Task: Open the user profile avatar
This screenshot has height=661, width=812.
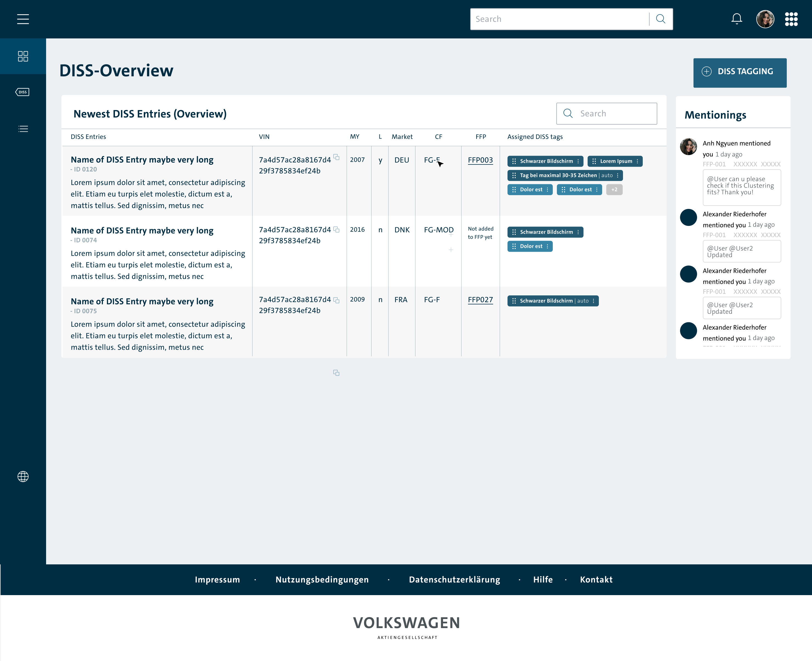Action: [765, 19]
